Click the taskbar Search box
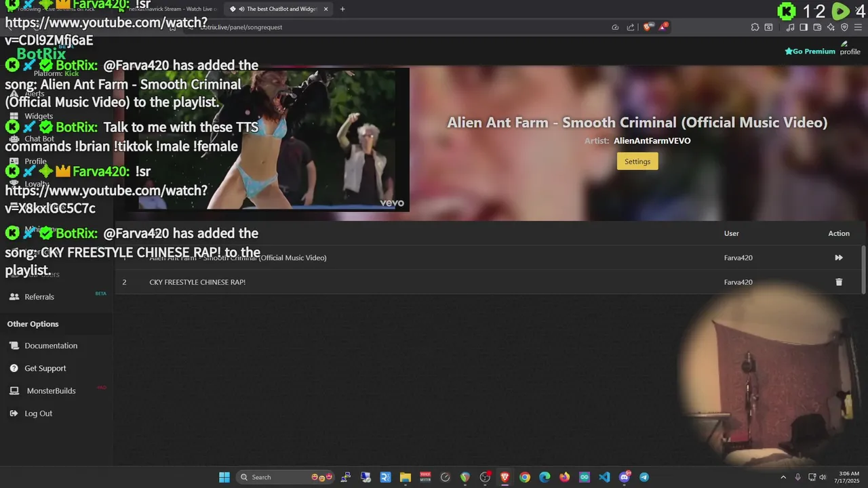 tap(287, 477)
